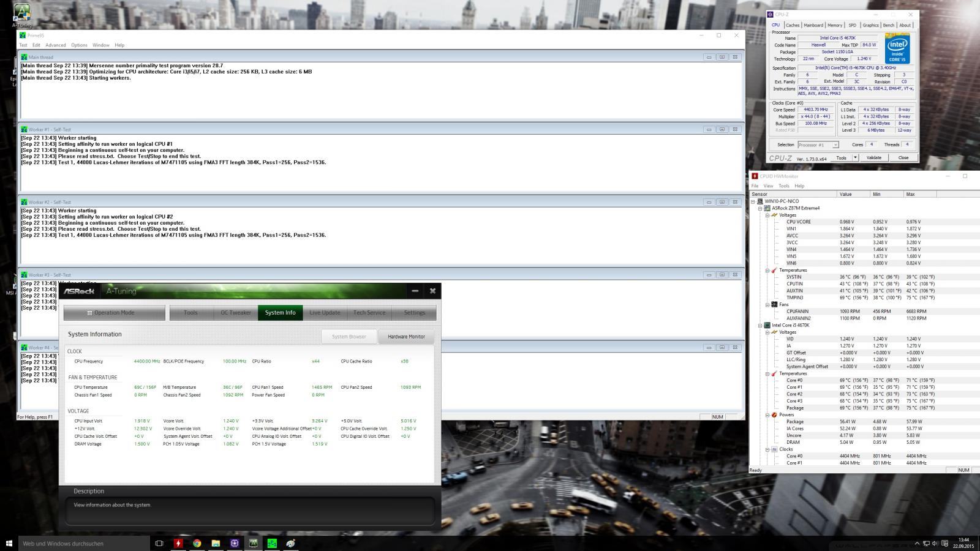
Task: Collapse the motherboard Voltages node
Action: point(767,215)
